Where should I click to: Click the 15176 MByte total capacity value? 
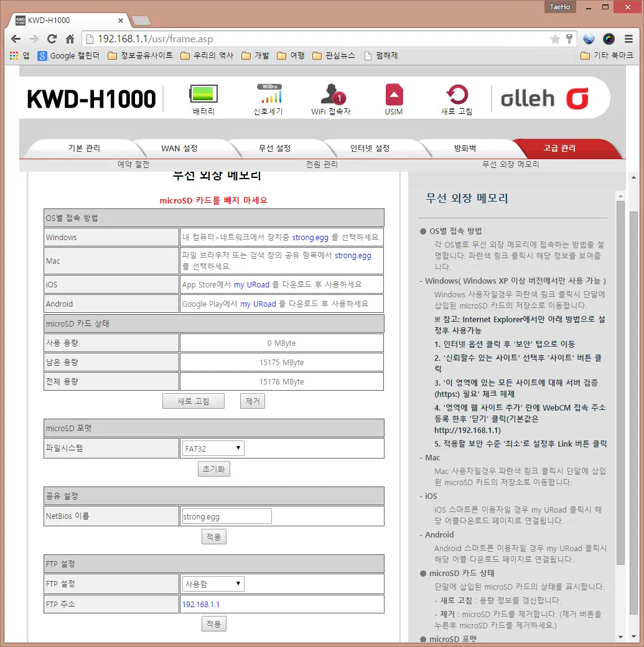point(281,382)
